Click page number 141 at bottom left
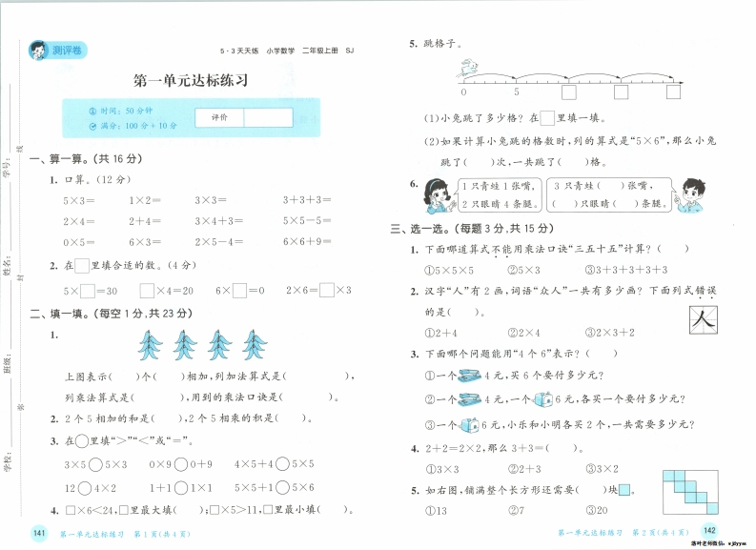756x550 pixels. pyautogui.click(x=39, y=532)
